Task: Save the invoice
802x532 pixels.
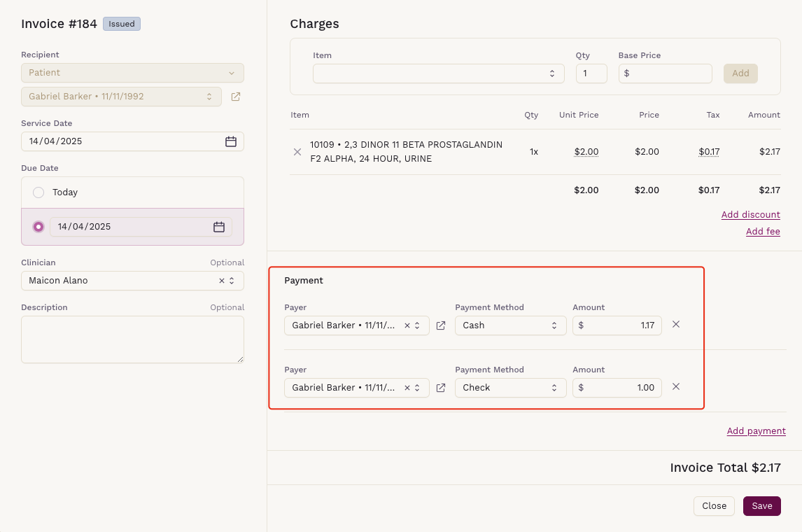Action: pyautogui.click(x=761, y=506)
